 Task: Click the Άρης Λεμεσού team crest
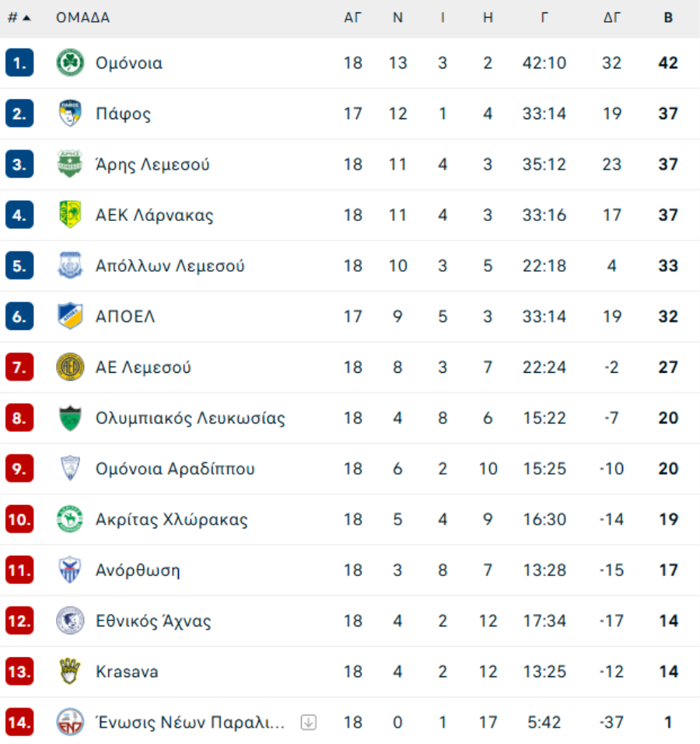coord(70,164)
